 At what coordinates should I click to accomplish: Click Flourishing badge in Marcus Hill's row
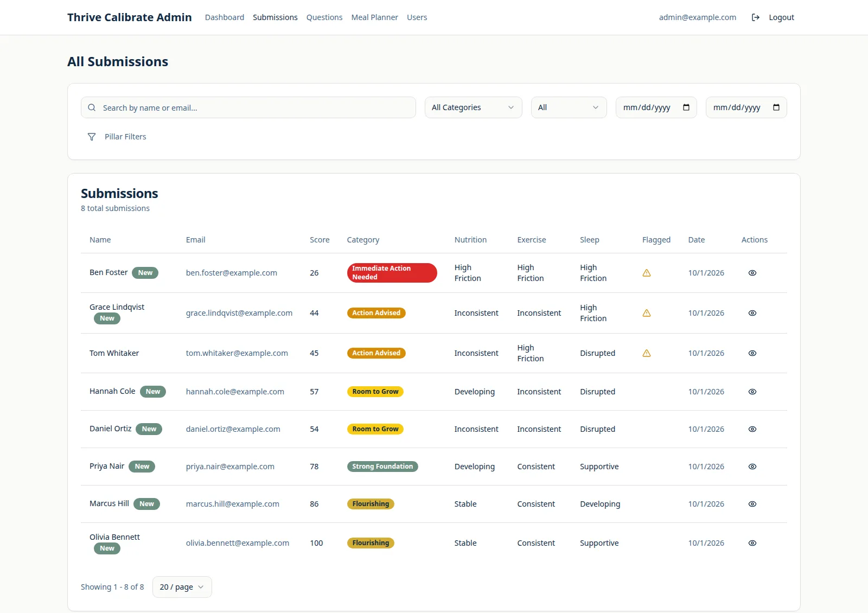[371, 504]
